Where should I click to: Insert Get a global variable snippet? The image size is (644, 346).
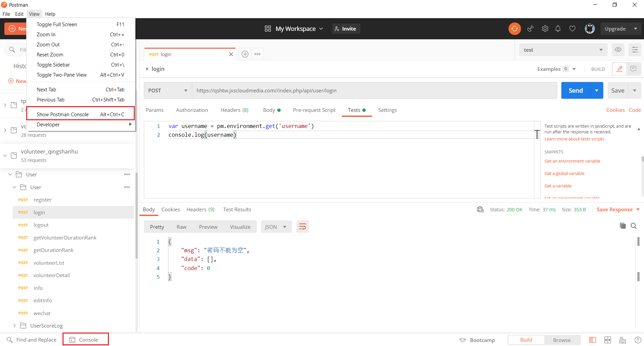[x=564, y=174]
